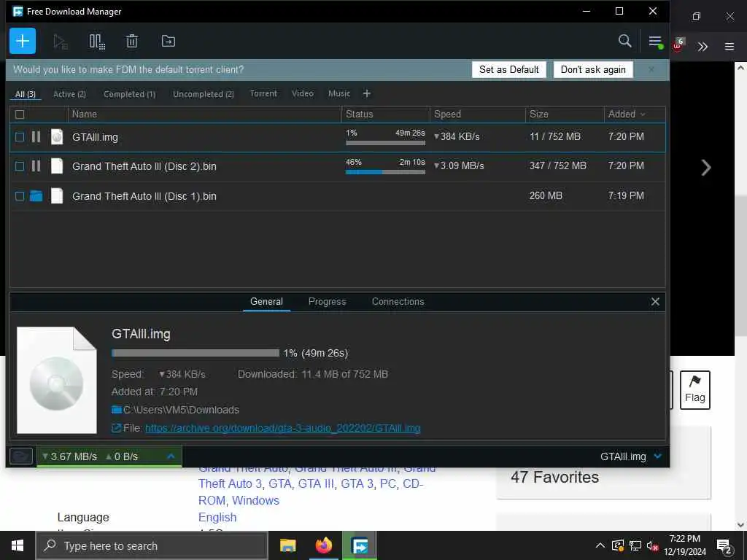Open the Windows Start menu
Screen dimensions: 747x560
point(18,545)
